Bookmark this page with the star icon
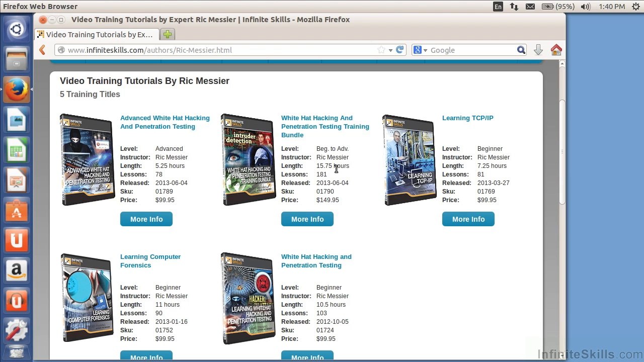The image size is (644, 362). [x=381, y=50]
